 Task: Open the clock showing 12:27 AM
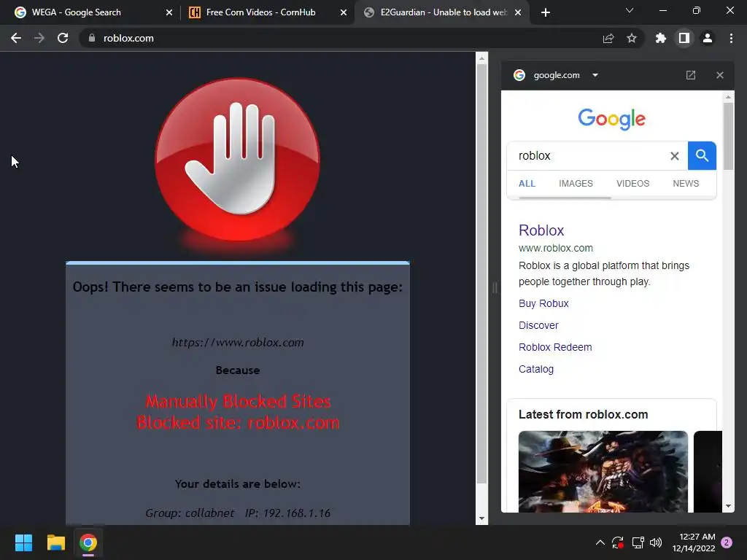tap(694, 542)
